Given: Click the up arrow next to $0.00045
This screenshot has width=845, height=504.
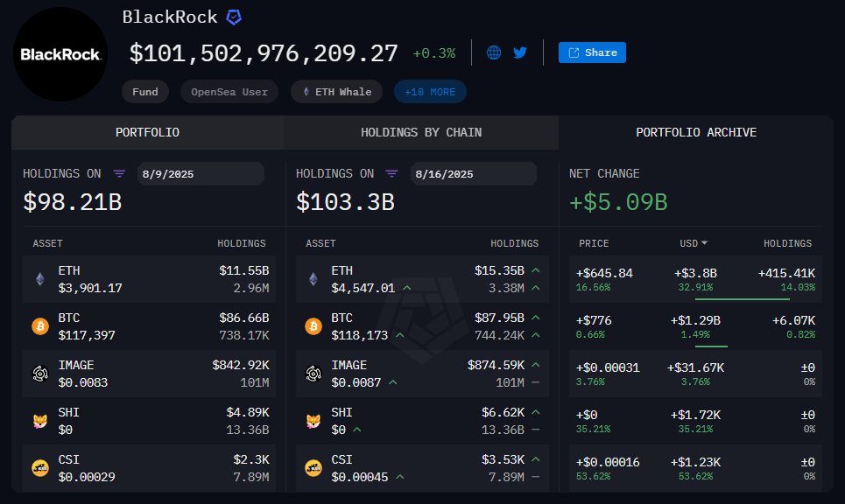Looking at the screenshot, I should [x=400, y=477].
